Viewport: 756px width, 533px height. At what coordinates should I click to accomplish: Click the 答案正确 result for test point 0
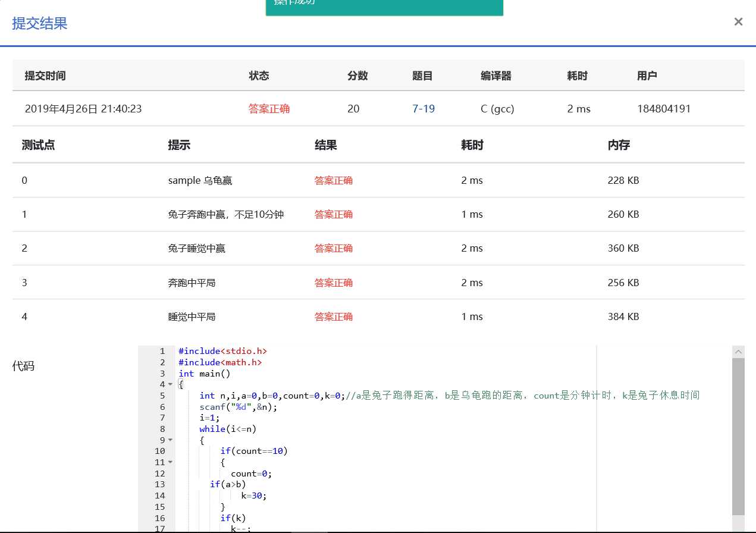coord(334,180)
